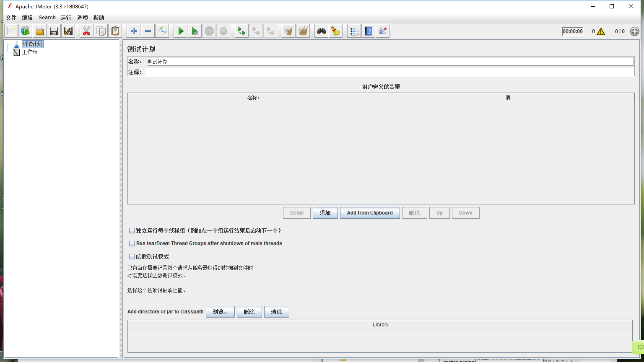
Task: Click the New test plan icon
Action: point(11,31)
